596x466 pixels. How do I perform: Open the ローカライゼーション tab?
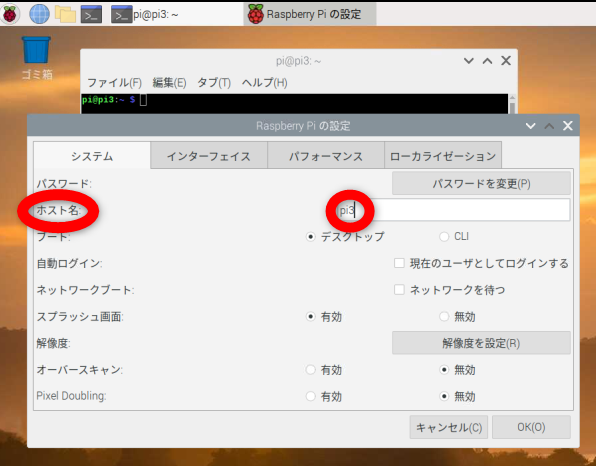pyautogui.click(x=443, y=156)
